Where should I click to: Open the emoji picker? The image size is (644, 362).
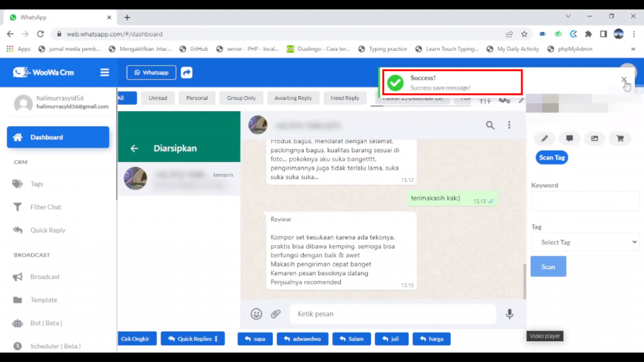pos(256,314)
